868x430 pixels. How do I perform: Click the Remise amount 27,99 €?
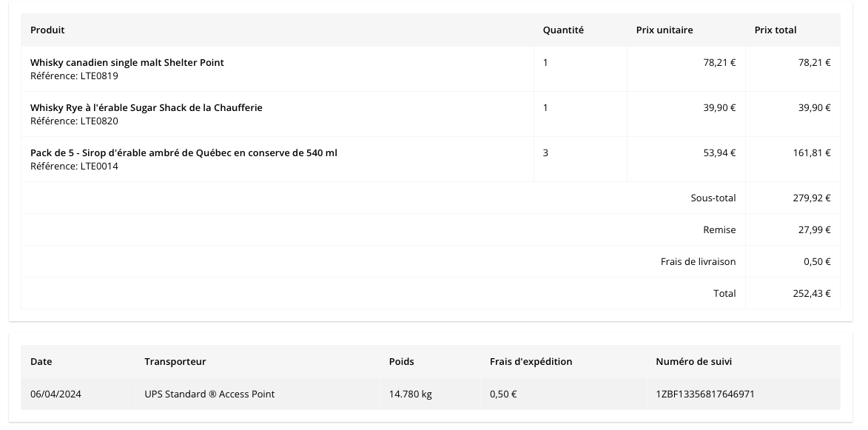(x=814, y=229)
